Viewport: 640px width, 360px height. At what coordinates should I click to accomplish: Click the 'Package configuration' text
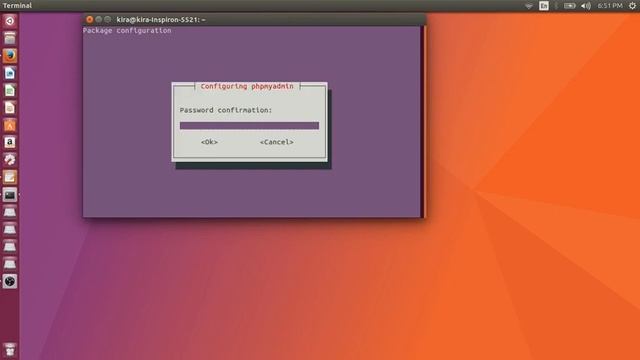[127, 31]
